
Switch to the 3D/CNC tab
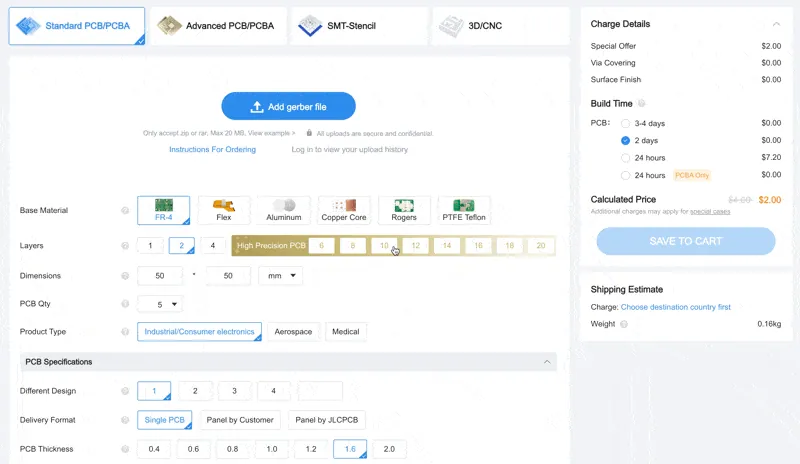coord(501,26)
